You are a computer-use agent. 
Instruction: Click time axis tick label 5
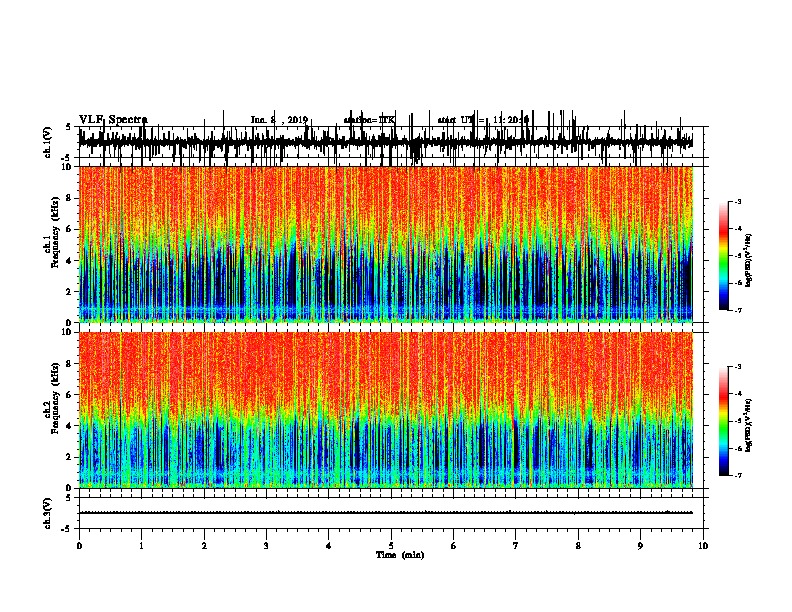tap(391, 546)
